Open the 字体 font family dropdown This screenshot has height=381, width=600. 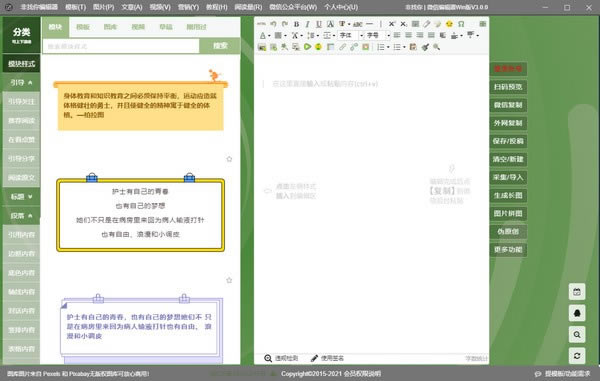(351, 36)
